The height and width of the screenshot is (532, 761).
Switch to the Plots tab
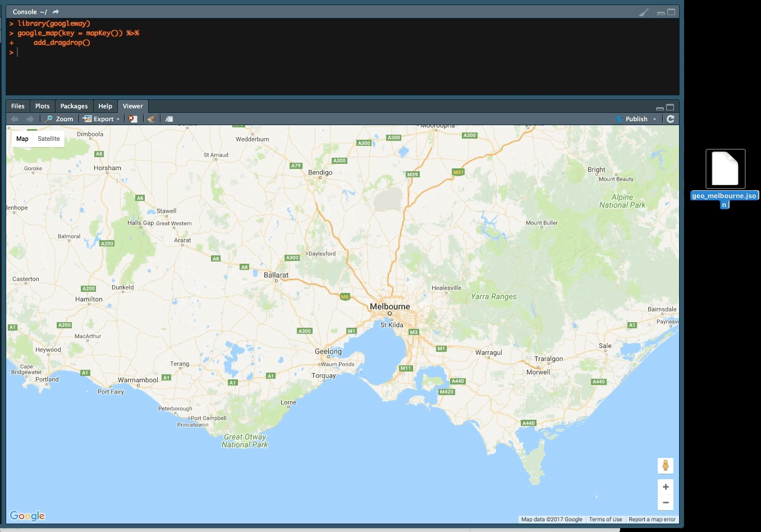pyautogui.click(x=43, y=106)
